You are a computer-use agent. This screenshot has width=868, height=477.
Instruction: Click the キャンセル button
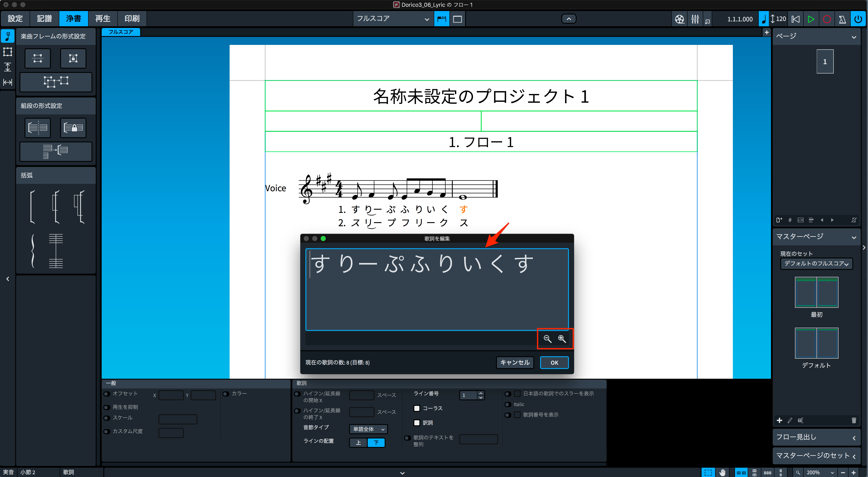(515, 362)
